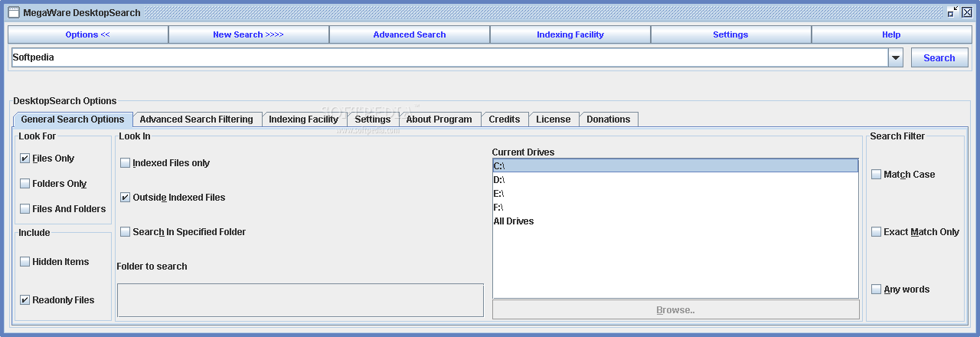980x337 pixels.
Task: Enable Search In Specified Folder checkbox
Action: tap(126, 232)
